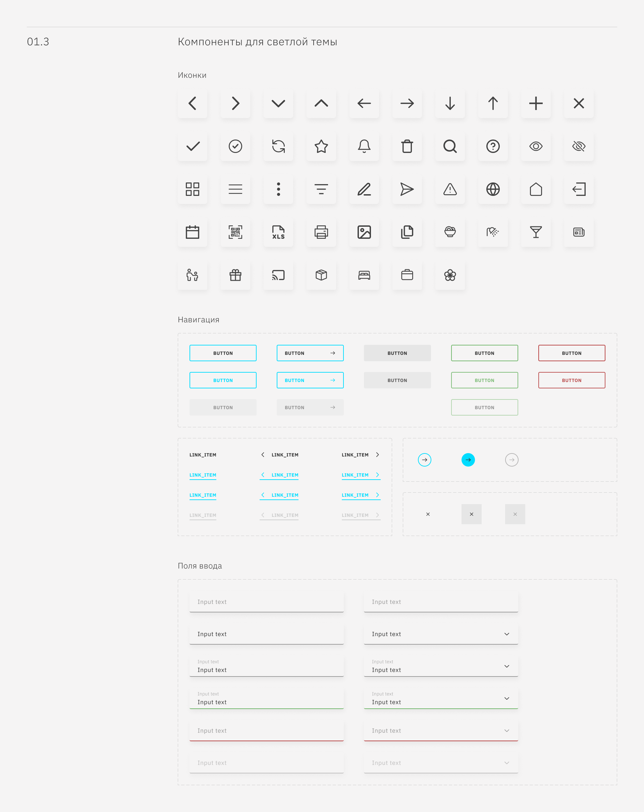Click the XLS file export icon
This screenshot has height=812, width=644.
[278, 232]
